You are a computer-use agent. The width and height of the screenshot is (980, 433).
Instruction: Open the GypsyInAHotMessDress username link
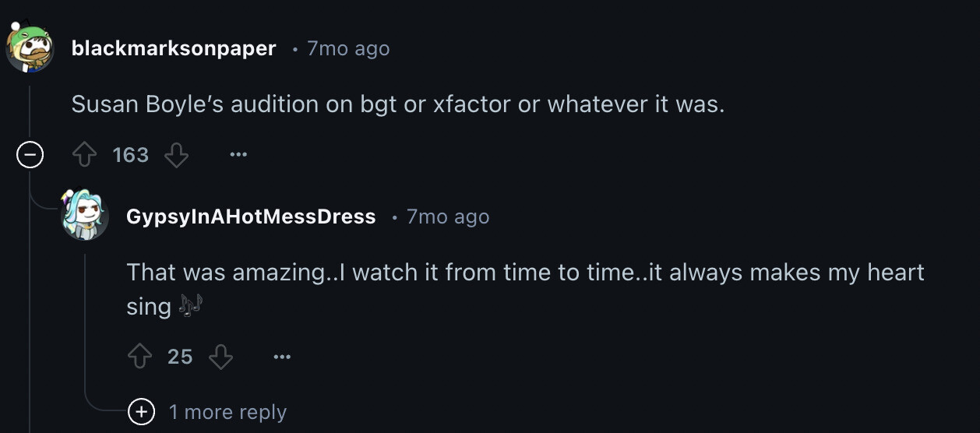[251, 216]
